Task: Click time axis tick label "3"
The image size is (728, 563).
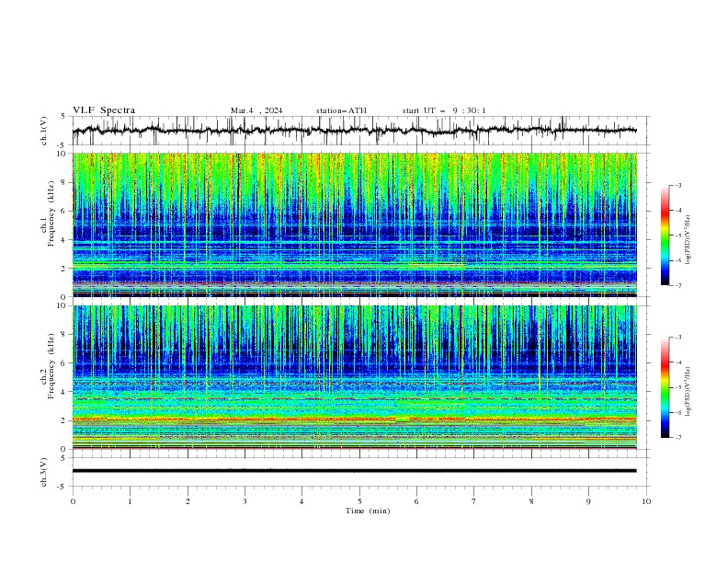Action: (245, 501)
